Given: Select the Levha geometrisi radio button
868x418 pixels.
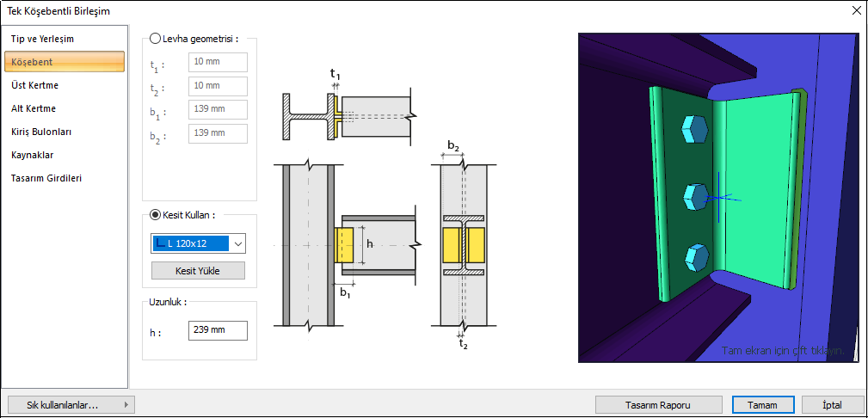Looking at the screenshot, I should coord(156,39).
